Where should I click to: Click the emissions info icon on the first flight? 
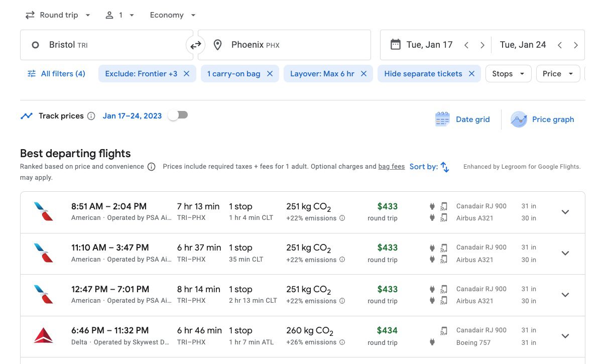pyautogui.click(x=342, y=218)
